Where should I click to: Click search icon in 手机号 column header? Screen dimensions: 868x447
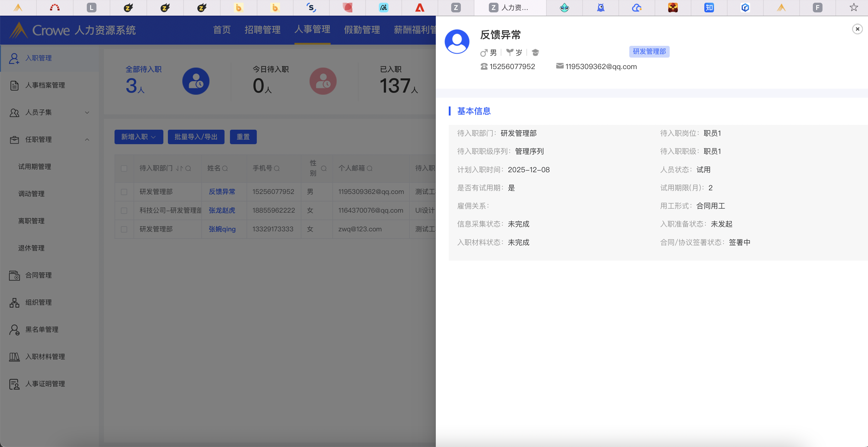(x=277, y=168)
